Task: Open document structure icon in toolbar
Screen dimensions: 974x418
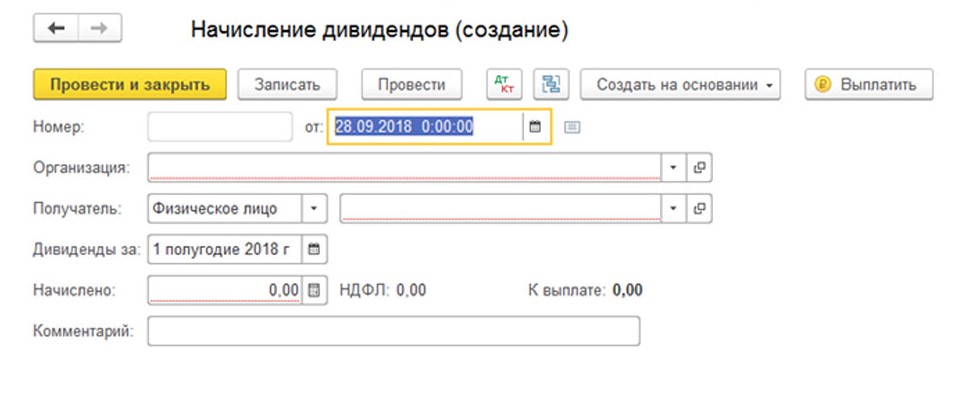Action: click(549, 85)
